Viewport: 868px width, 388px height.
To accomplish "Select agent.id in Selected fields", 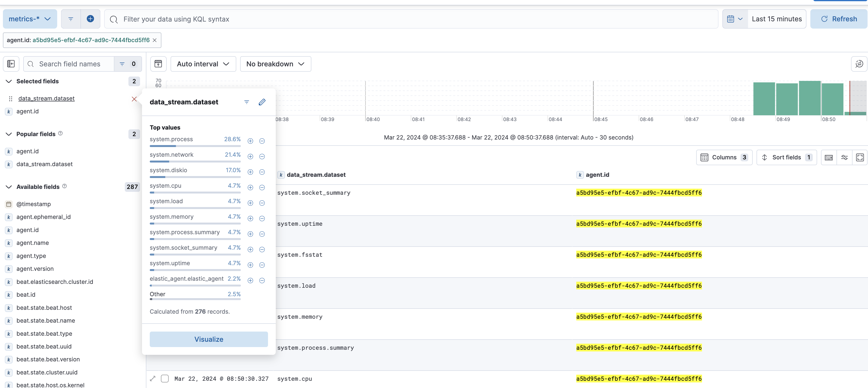I will pyautogui.click(x=28, y=111).
